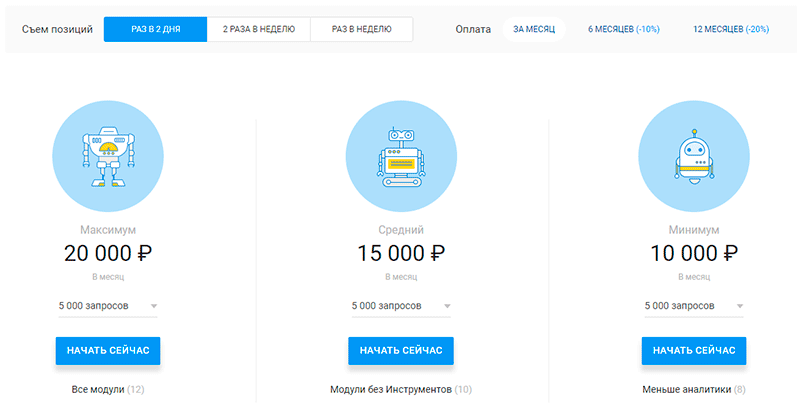The width and height of the screenshot is (800, 413).
Task: Click 'Все модули (12)' text
Action: click(108, 390)
